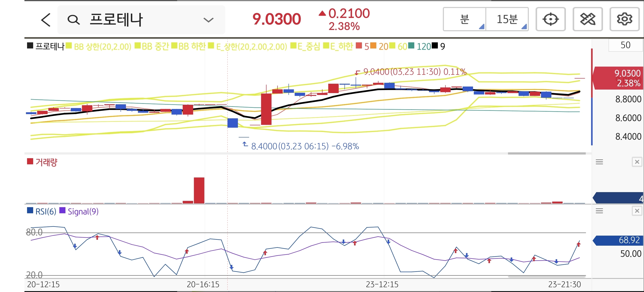644x292 pixels.
Task: Open chart settings gear icon
Action: coord(625,19)
